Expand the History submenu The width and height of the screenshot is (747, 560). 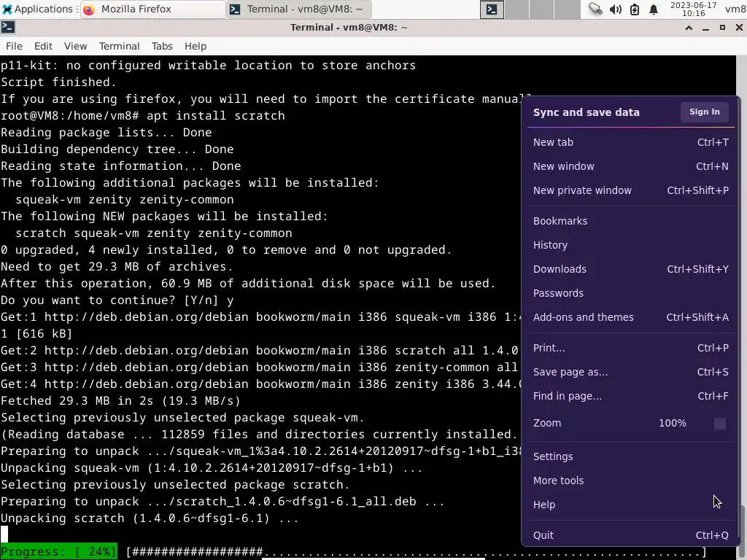[631, 245]
